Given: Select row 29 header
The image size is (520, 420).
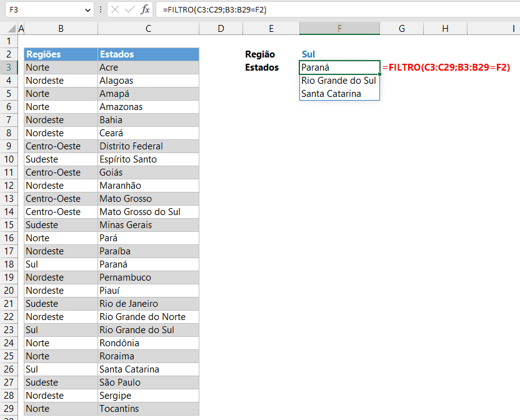Looking at the screenshot, I should pos(9,408).
